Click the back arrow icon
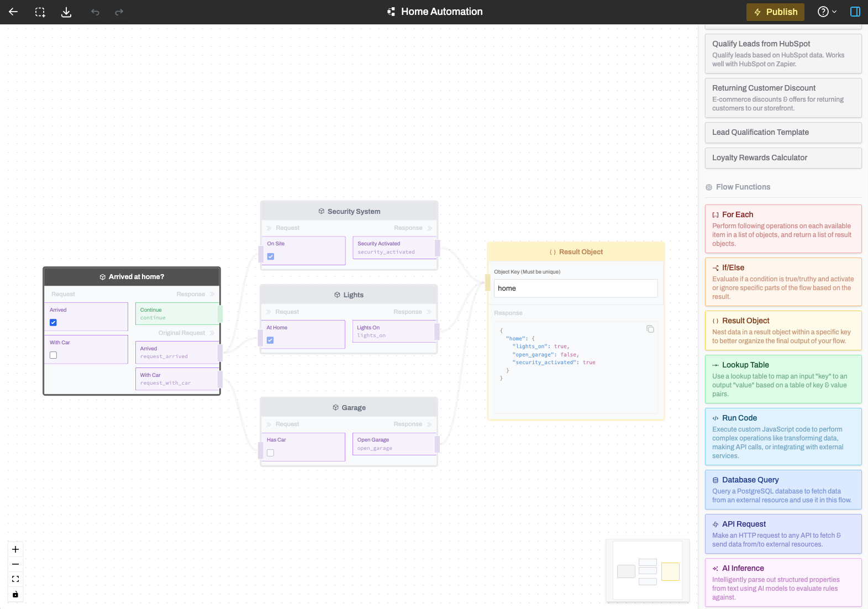 pos(13,12)
